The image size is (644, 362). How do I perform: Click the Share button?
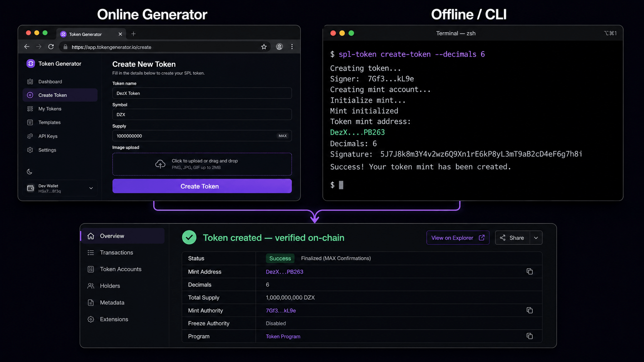click(512, 238)
